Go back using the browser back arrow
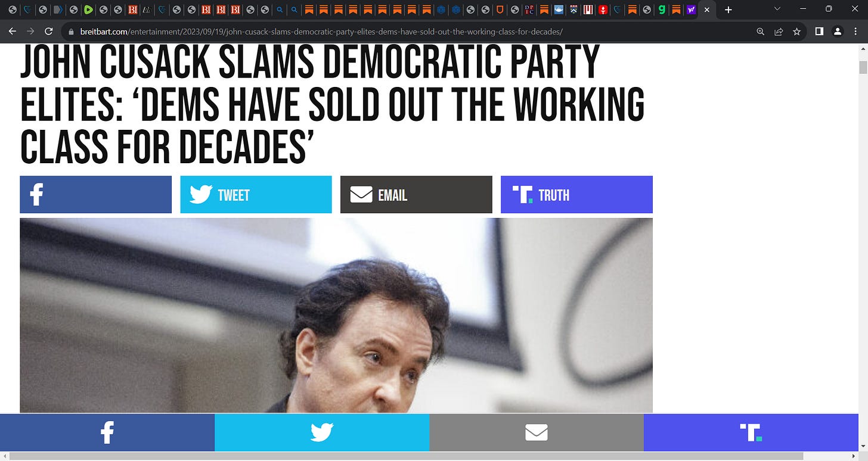 pyautogui.click(x=13, y=32)
